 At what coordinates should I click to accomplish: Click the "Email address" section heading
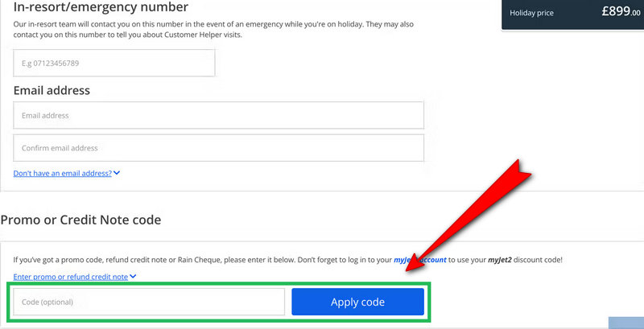click(52, 90)
